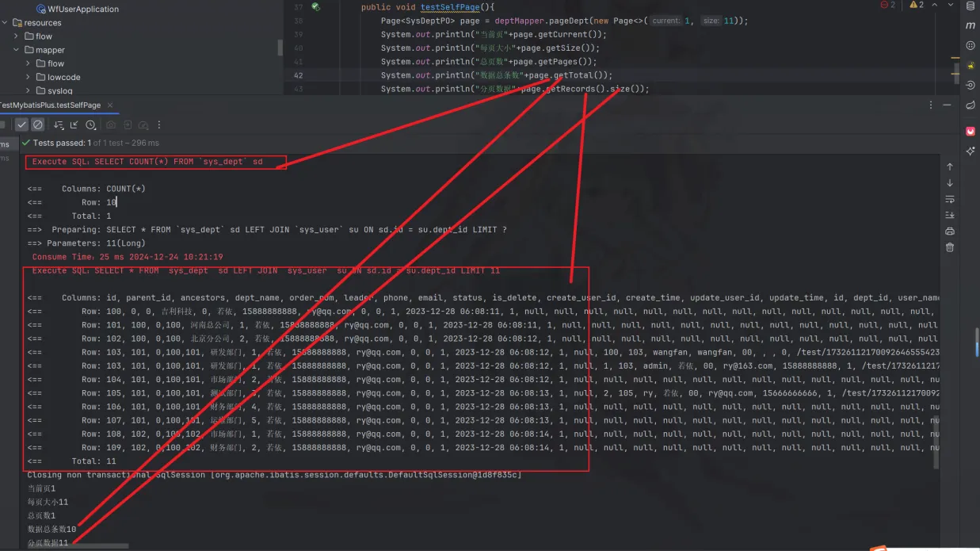Open the AI sparkle assistant icon
980x551 pixels.
(970, 151)
